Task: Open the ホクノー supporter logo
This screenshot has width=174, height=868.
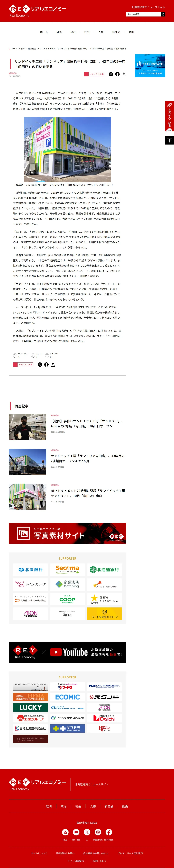Action: 104,697
